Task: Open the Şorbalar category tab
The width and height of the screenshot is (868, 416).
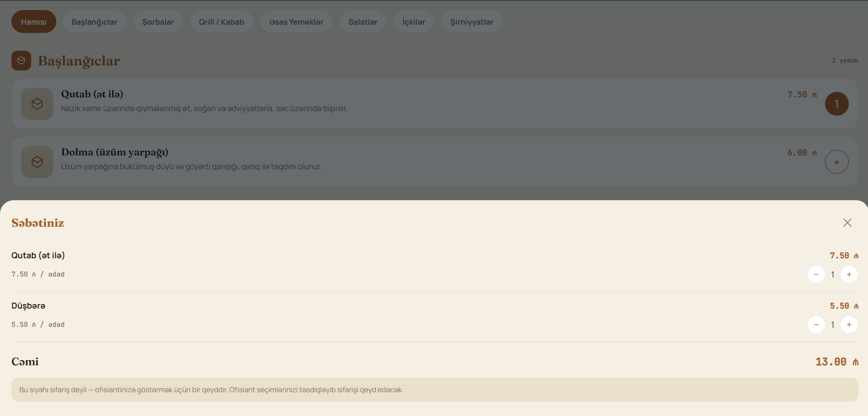Action: (x=158, y=22)
